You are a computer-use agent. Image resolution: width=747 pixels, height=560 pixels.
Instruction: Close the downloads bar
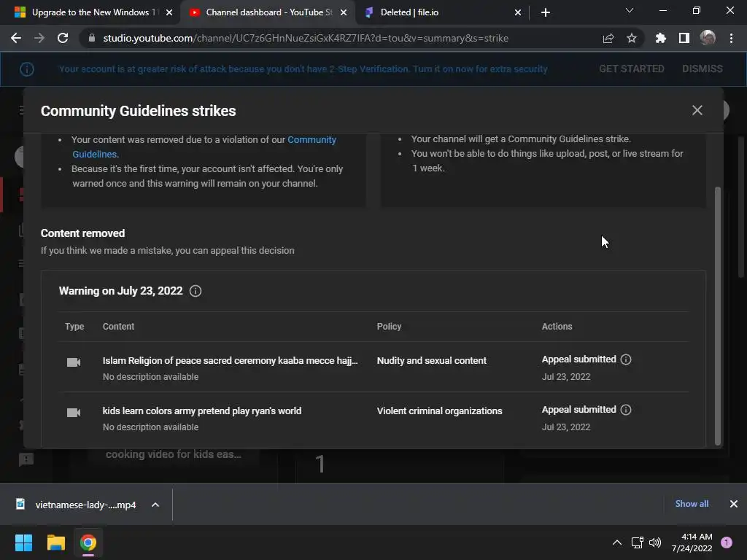tap(734, 504)
